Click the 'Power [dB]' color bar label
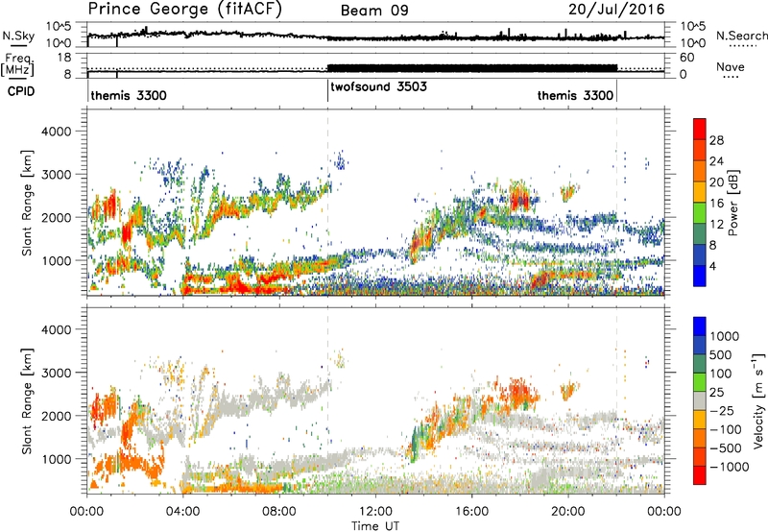 pyautogui.click(x=732, y=203)
